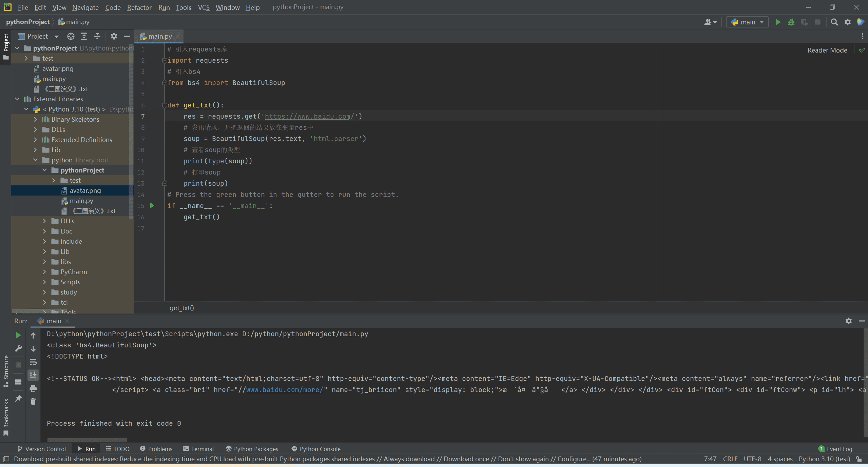The image size is (868, 467).
Task: Open the inspections checkmark widget
Action: click(862, 50)
